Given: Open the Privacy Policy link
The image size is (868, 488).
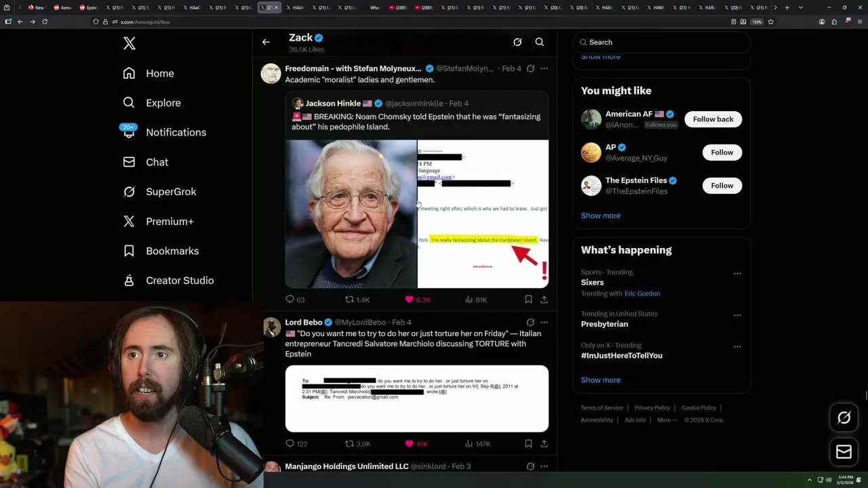Looking at the screenshot, I should tap(652, 408).
